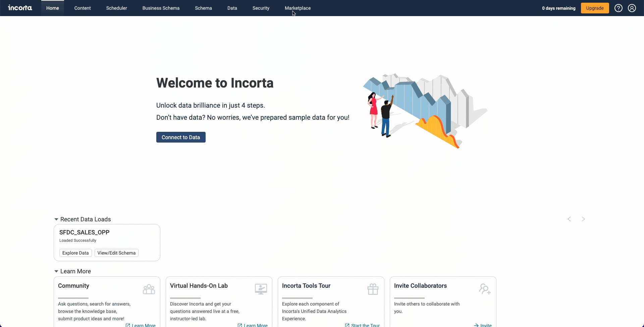Open the Help question mark icon

pos(619,8)
